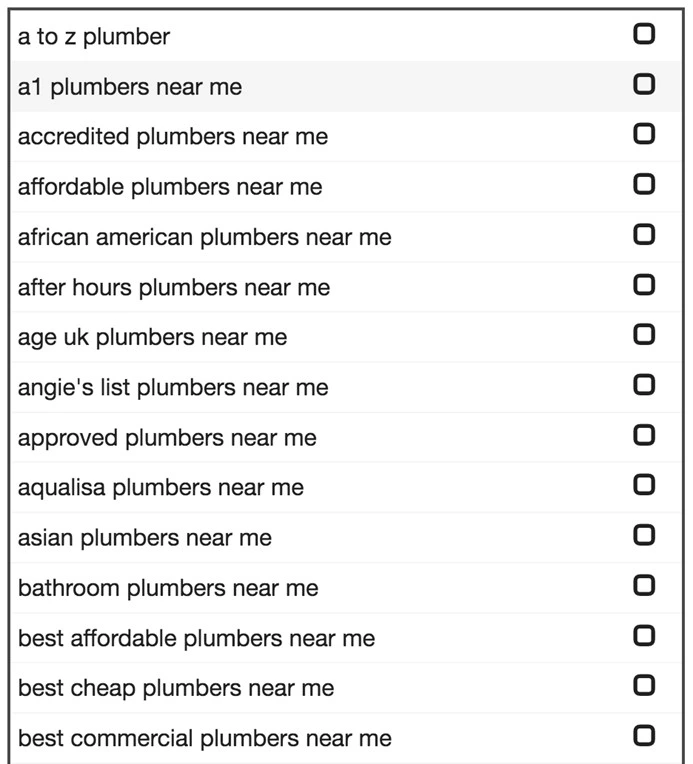The width and height of the screenshot is (693, 764).
Task: Mark the 'age uk plumbers near me' checkbox
Action: point(645,335)
